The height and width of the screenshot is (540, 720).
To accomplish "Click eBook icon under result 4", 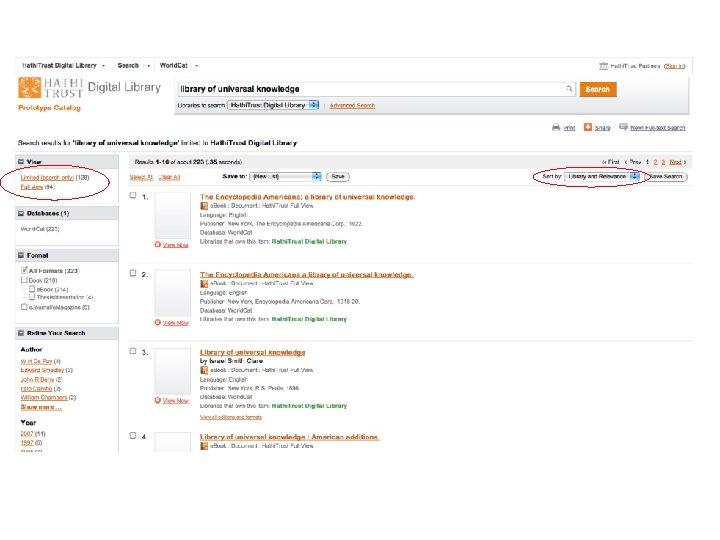I will [204, 446].
